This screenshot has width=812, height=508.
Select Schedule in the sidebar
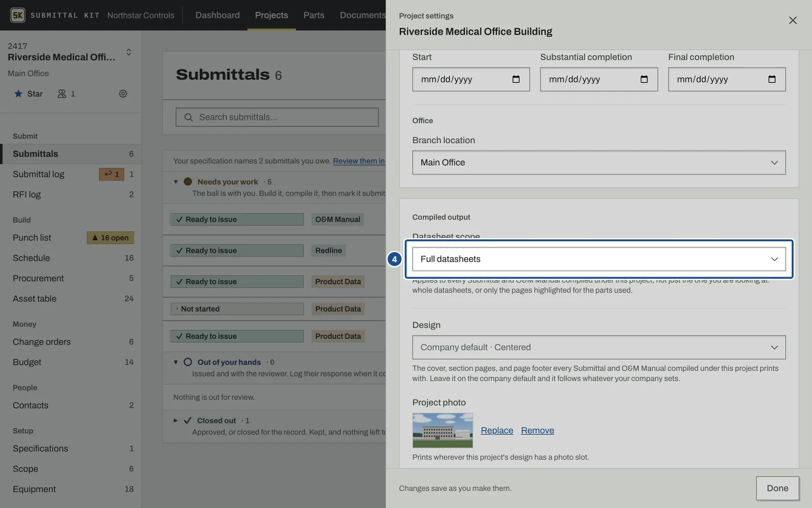pyautogui.click(x=71, y=258)
